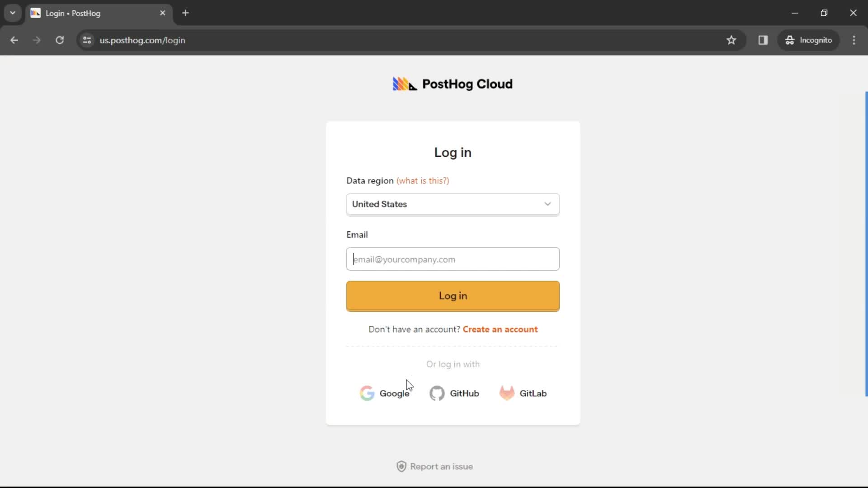Image resolution: width=868 pixels, height=488 pixels.
Task: Close the Login • PostHog tab
Action: tap(163, 13)
